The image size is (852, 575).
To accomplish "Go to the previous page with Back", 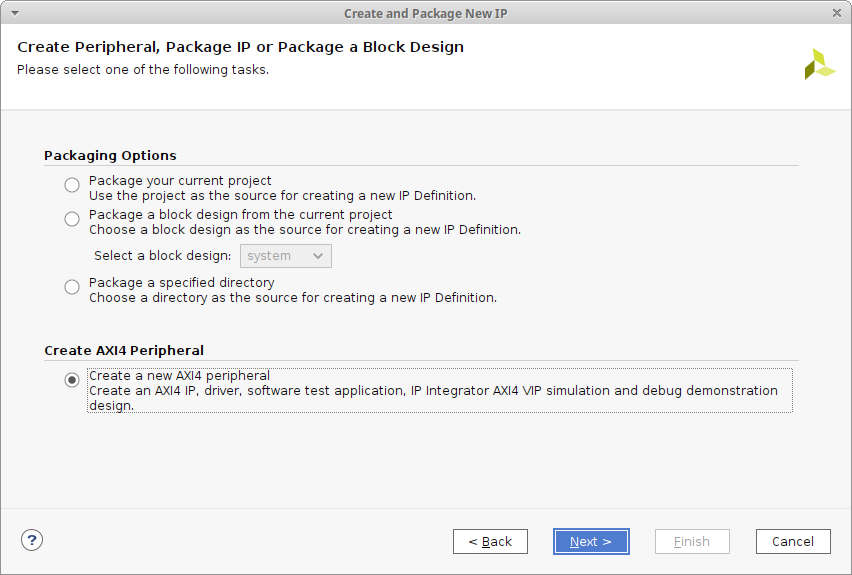I will tap(490, 541).
